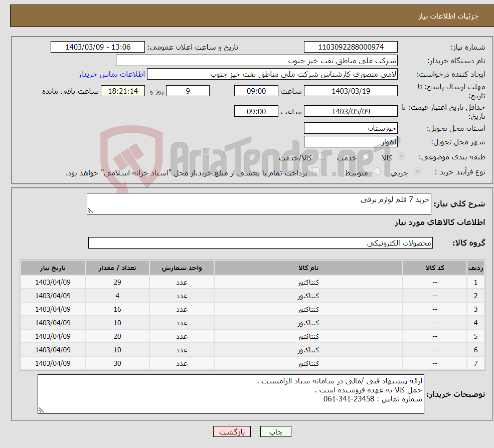
Task: Click the remaining days field showing 9
Action: (x=188, y=91)
